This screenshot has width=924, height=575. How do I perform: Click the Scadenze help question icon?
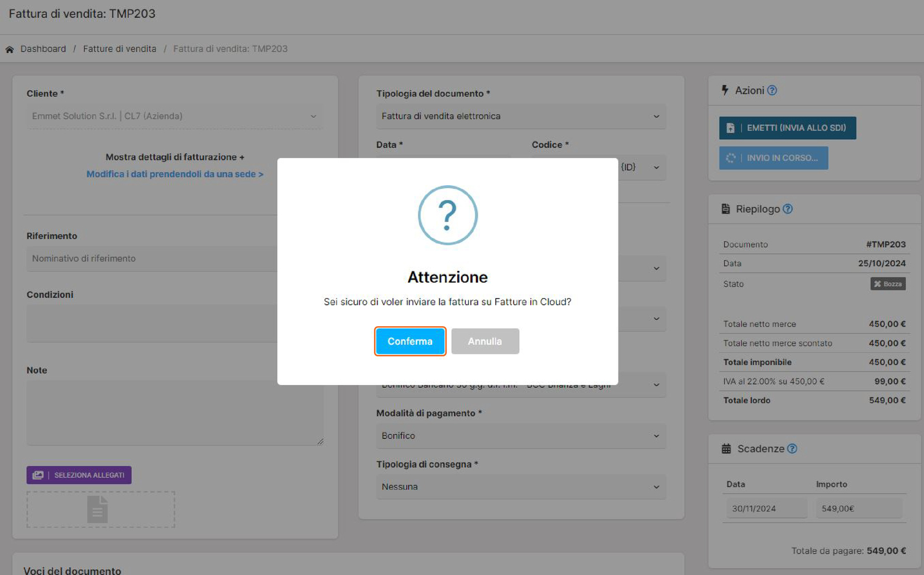click(792, 449)
